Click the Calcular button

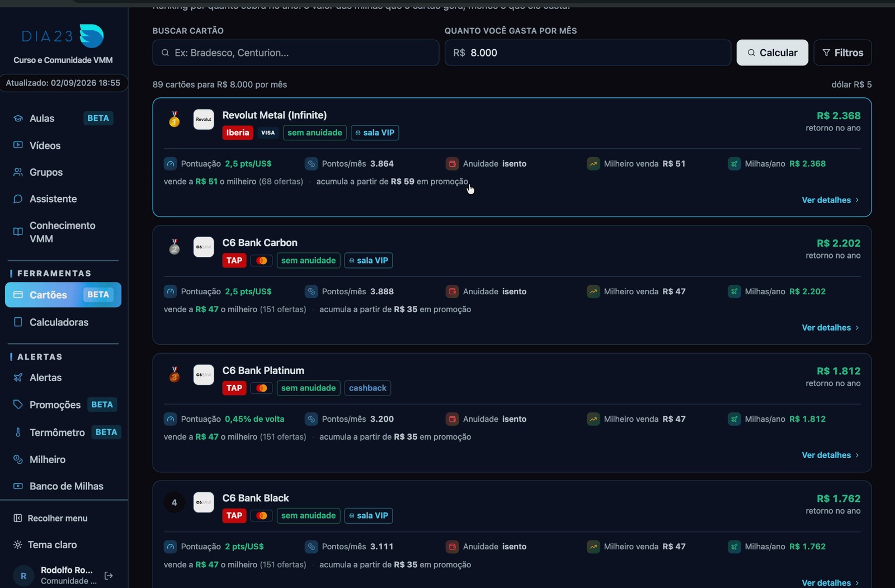click(772, 53)
